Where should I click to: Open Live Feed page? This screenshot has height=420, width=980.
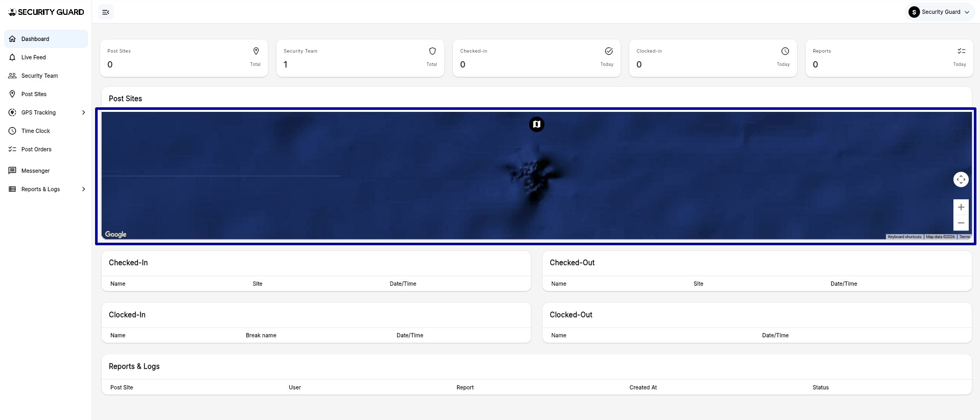(46, 57)
